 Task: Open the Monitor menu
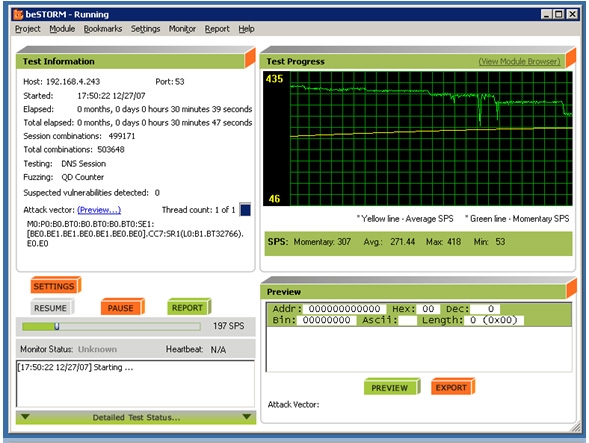(x=182, y=29)
